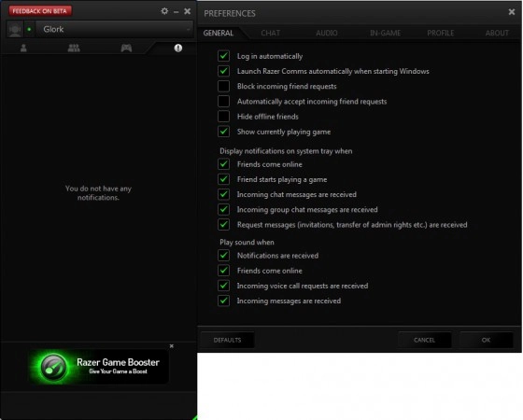523x420 pixels.
Task: Open the friends list tab icon
Action: (23, 48)
